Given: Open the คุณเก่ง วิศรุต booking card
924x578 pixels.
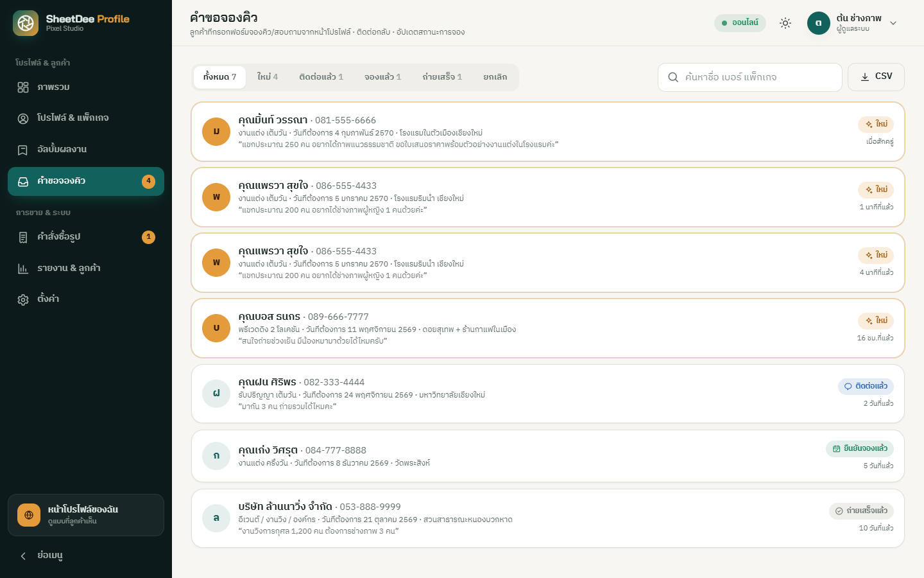Looking at the screenshot, I should (x=548, y=456).
